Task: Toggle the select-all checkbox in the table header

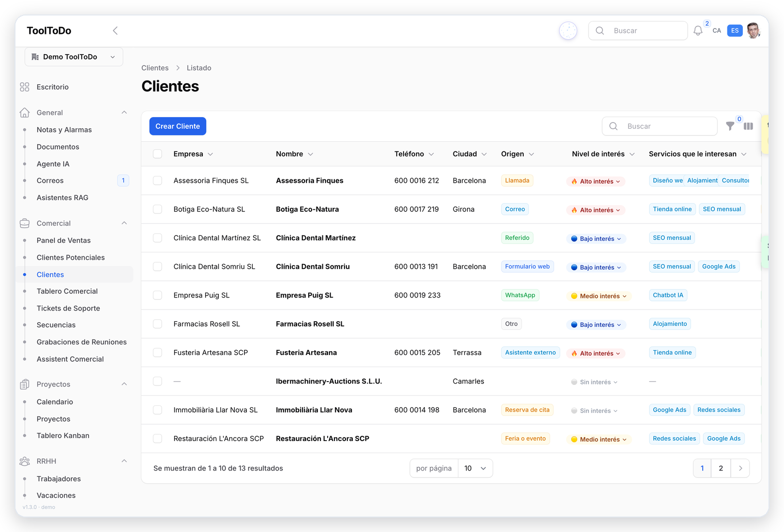Action: pos(157,154)
